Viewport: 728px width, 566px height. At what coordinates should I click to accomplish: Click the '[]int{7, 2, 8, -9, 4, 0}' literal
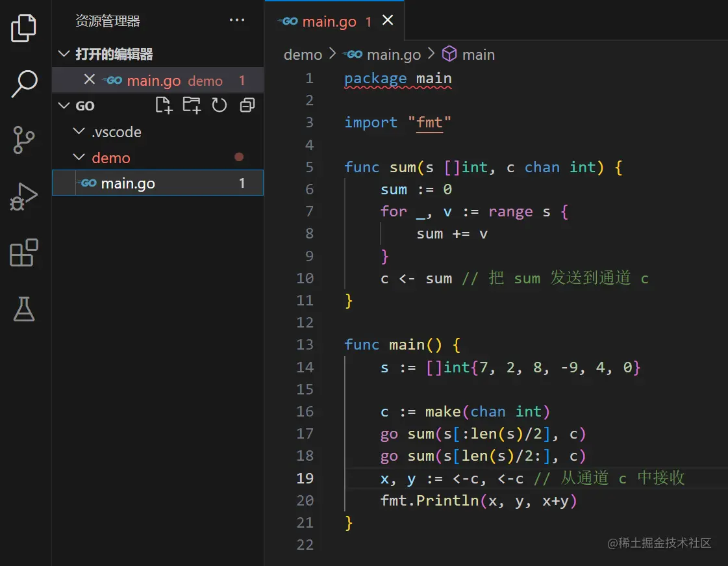point(533,368)
